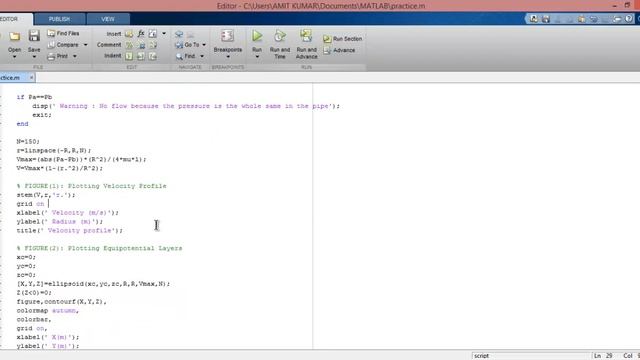Click the Go To button
Screen dimensions: 640x360
pyautogui.click(x=187, y=45)
